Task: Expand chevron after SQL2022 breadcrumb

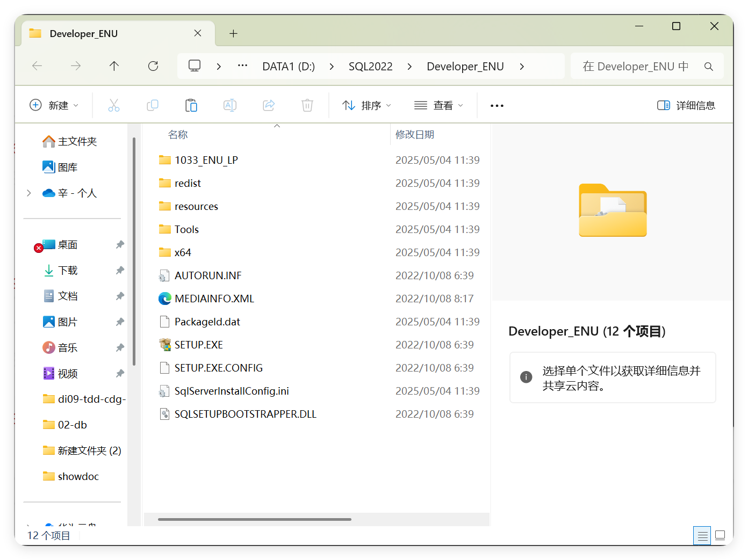Action: tap(409, 66)
